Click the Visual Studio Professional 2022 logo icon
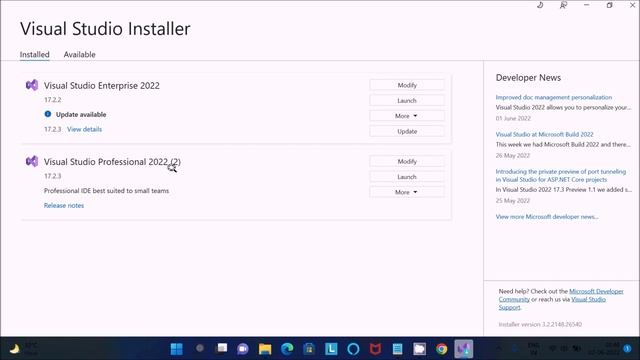 [x=32, y=161]
